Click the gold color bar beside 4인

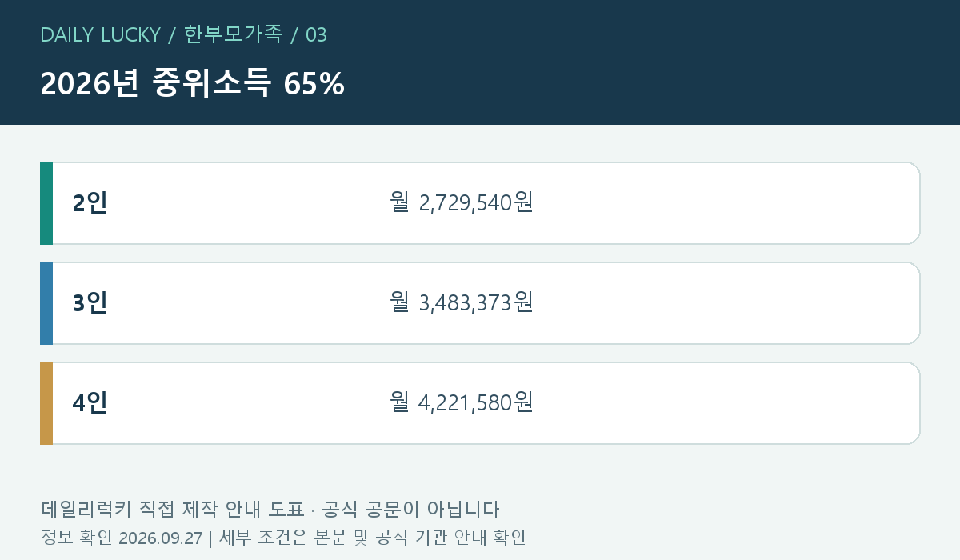(46, 403)
